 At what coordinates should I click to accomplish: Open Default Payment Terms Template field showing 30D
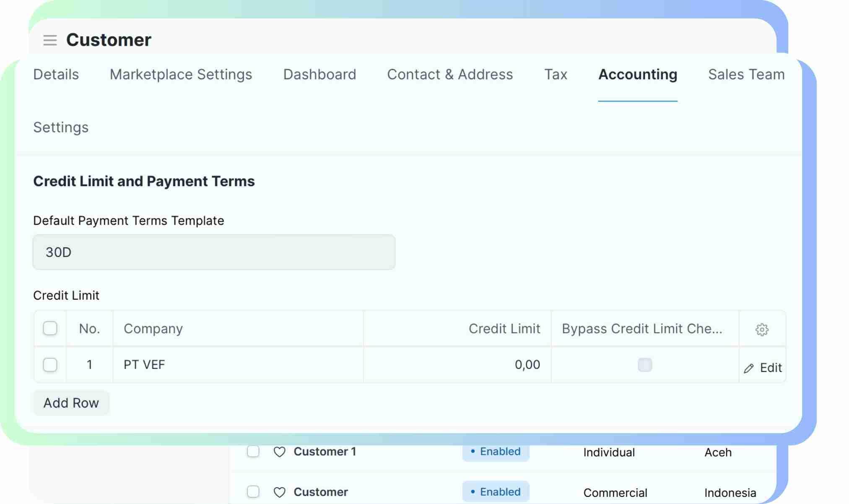[214, 252]
